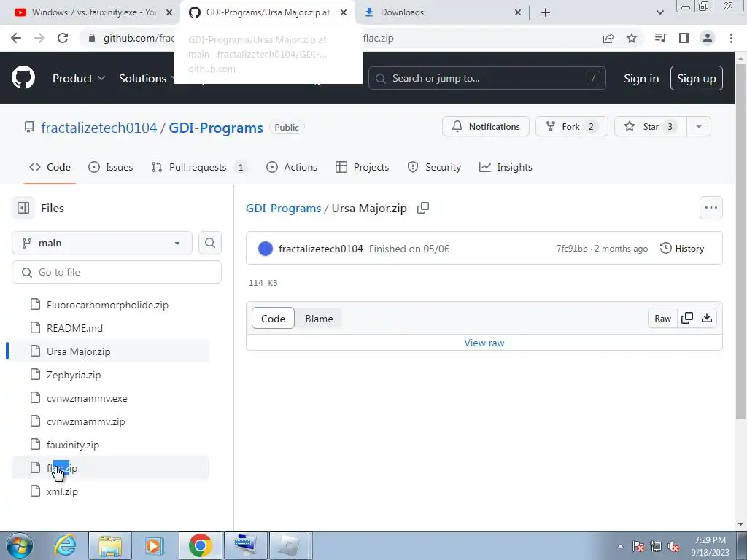Click the volume muted tray icon
The width and height of the screenshot is (747, 560).
pyautogui.click(x=673, y=546)
